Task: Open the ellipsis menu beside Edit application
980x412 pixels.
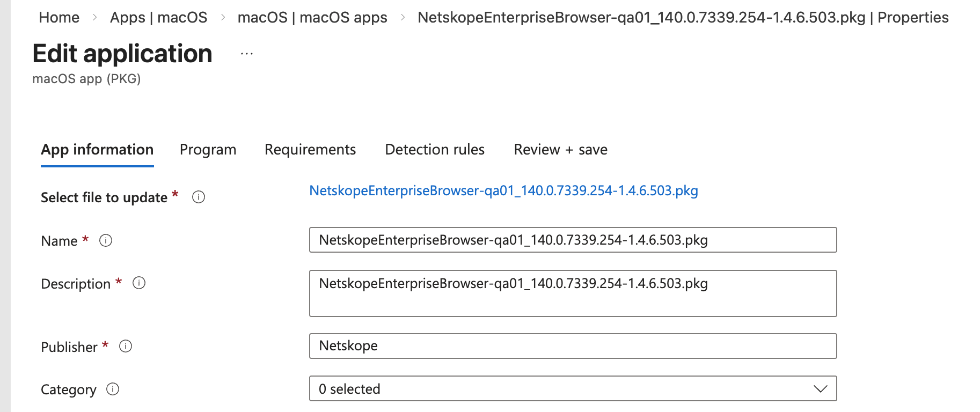Action: click(x=247, y=54)
